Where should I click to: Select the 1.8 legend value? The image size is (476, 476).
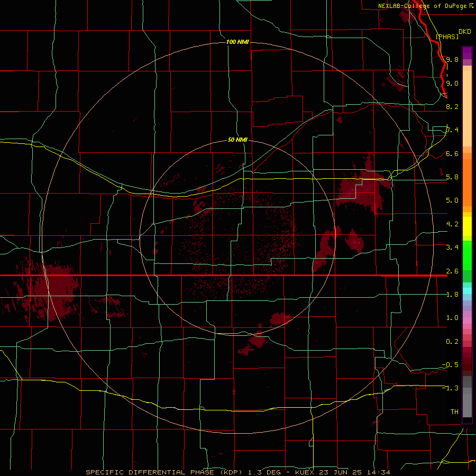pos(452,295)
